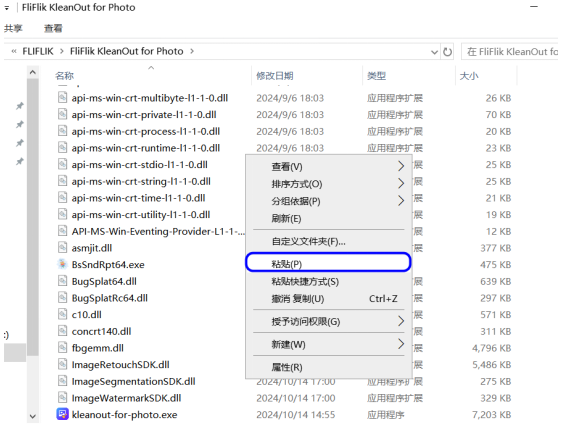This screenshot has height=433, width=561.
Task: Open the 分组依据(P) submenu
Action: coord(328,201)
